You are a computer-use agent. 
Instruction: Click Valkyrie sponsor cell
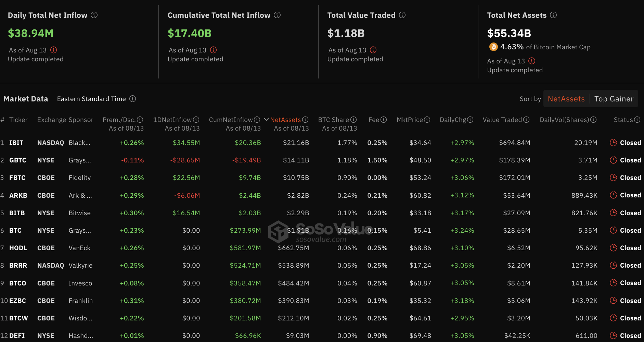pyautogui.click(x=81, y=265)
